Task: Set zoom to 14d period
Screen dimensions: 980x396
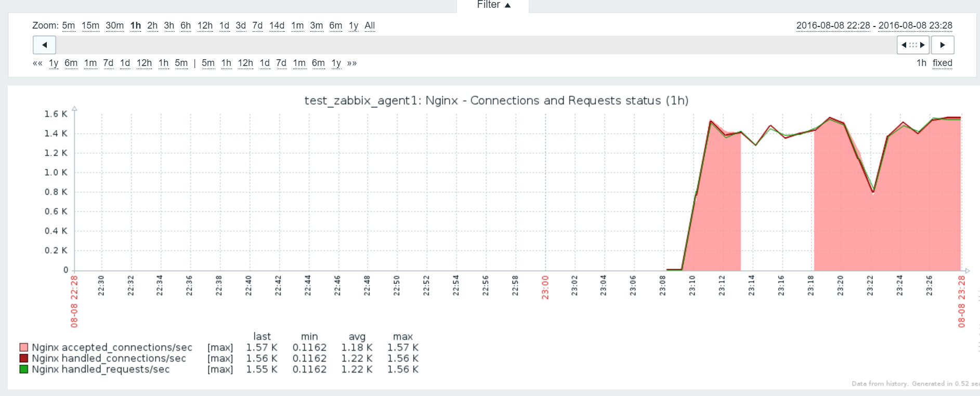Action: [277, 26]
